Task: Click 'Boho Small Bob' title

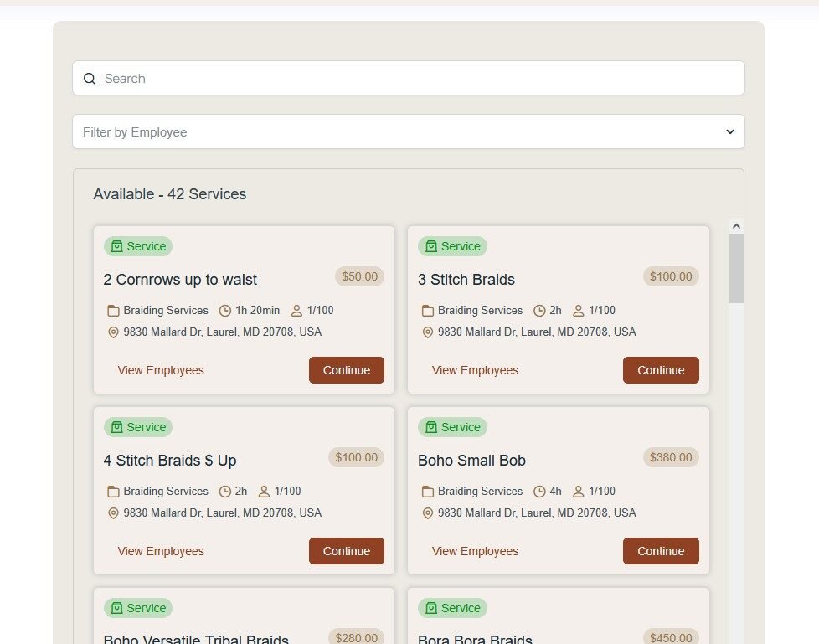Action: (x=471, y=460)
